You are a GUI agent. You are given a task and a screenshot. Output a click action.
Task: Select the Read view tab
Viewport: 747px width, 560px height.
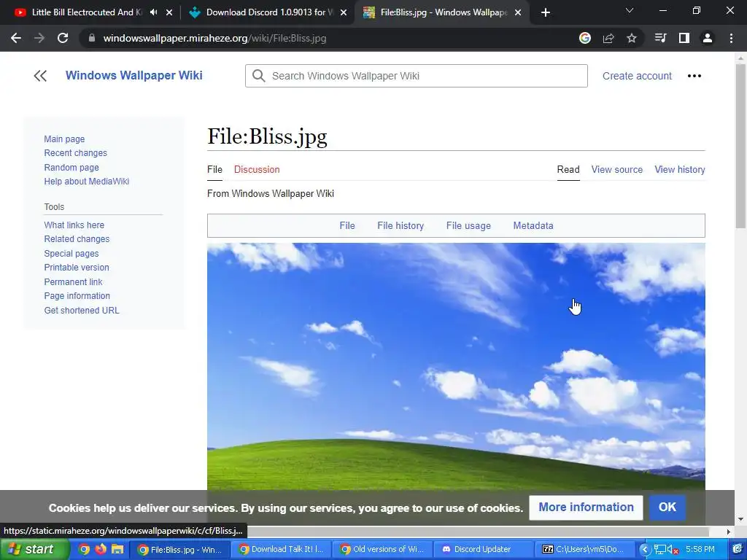[568, 169]
